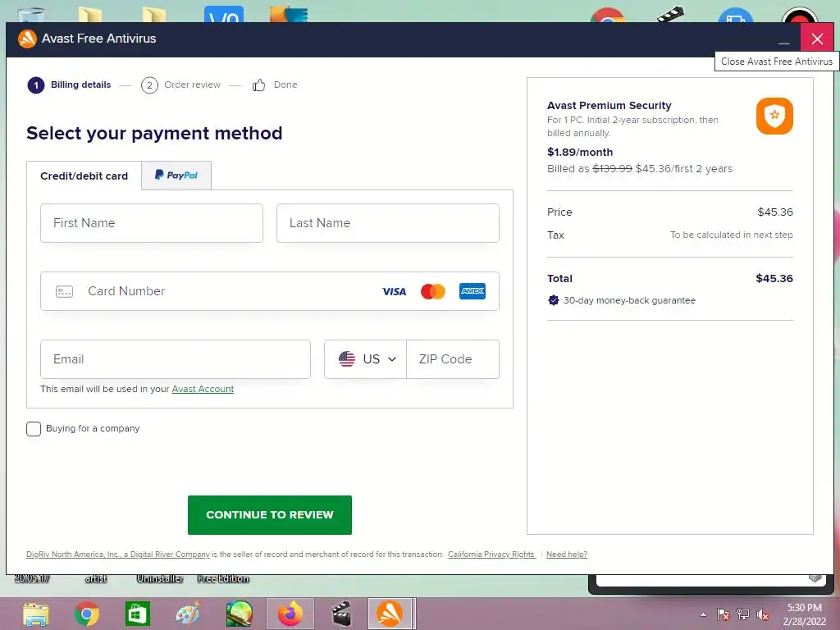
Task: Open the DigRiv North America company link
Action: click(x=118, y=555)
